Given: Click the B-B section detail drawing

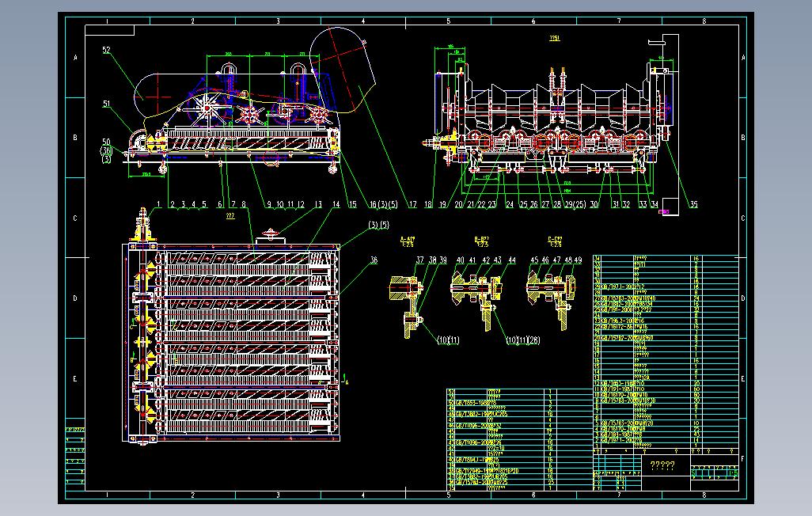Looking at the screenshot, I should point(476,302).
